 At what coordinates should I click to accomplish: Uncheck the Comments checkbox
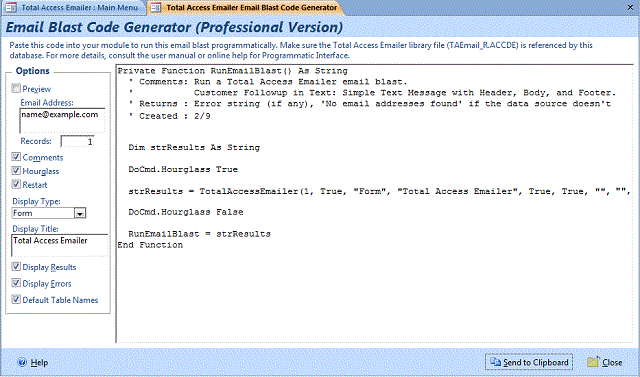[16, 157]
